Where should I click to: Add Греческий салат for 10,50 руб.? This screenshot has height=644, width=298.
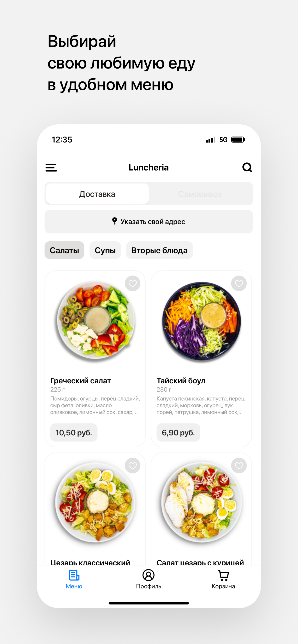[x=74, y=432]
